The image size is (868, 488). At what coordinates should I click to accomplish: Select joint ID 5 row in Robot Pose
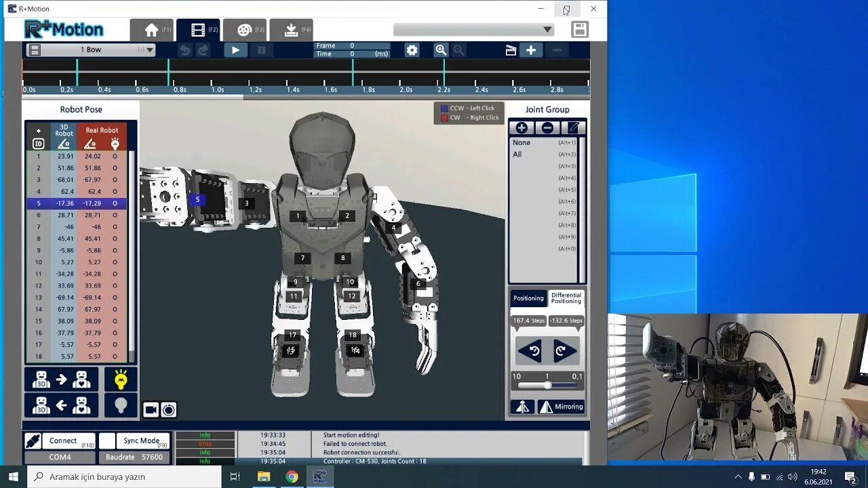pyautogui.click(x=77, y=203)
